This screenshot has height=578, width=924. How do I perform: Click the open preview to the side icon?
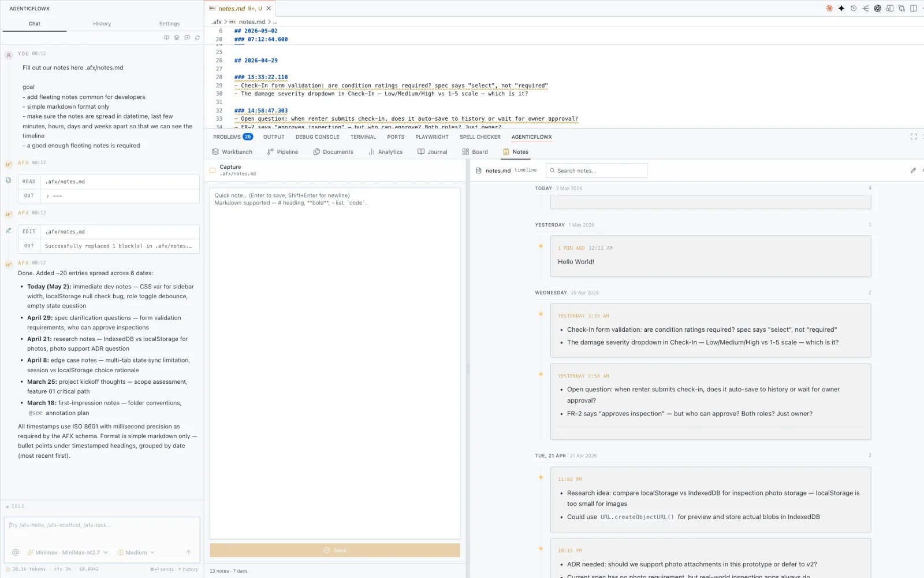(x=889, y=8)
